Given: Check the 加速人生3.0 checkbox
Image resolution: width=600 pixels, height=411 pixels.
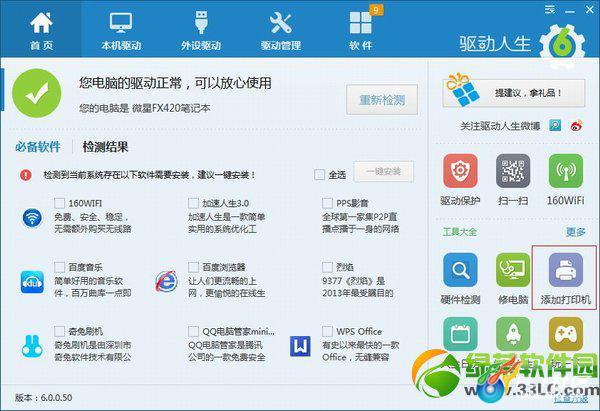Looking at the screenshot, I should click(193, 202).
